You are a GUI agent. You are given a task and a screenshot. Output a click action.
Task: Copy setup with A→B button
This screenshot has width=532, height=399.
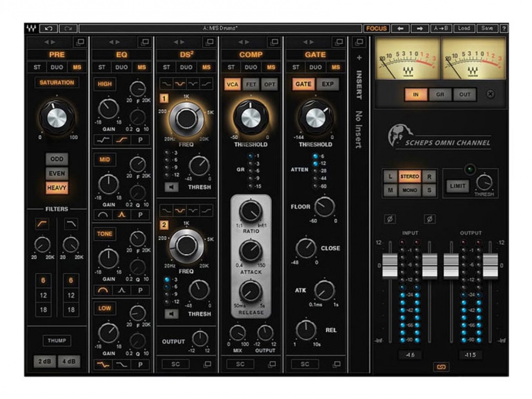[x=442, y=28]
